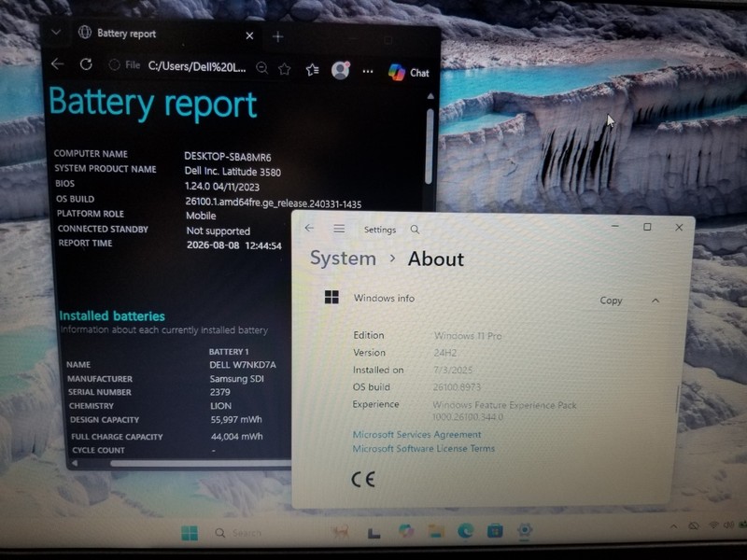Go back in the Settings window
This screenshot has height=560, width=747.
click(310, 228)
